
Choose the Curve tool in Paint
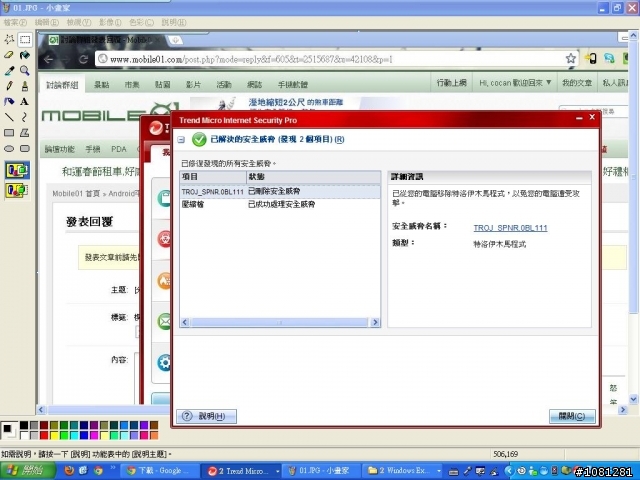pos(24,117)
